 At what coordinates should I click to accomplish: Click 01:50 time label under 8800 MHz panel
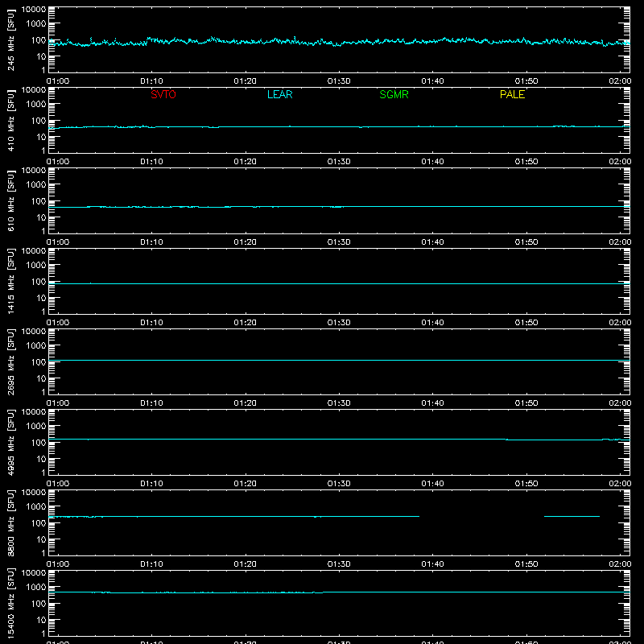click(526, 564)
